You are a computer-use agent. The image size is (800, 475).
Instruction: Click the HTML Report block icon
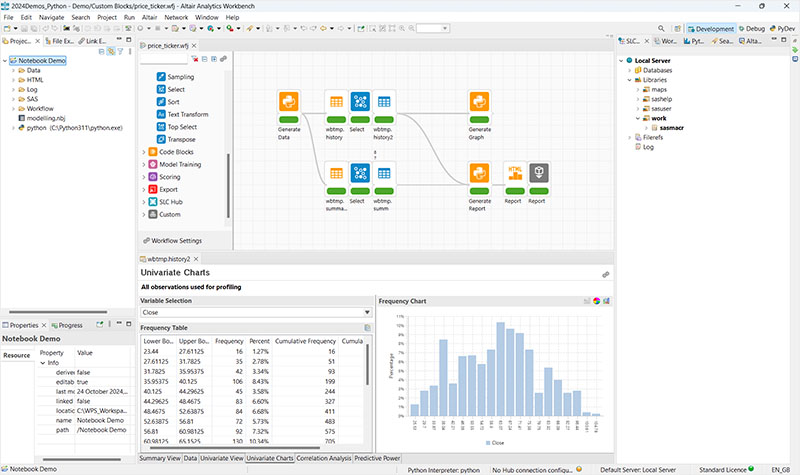[x=515, y=174]
